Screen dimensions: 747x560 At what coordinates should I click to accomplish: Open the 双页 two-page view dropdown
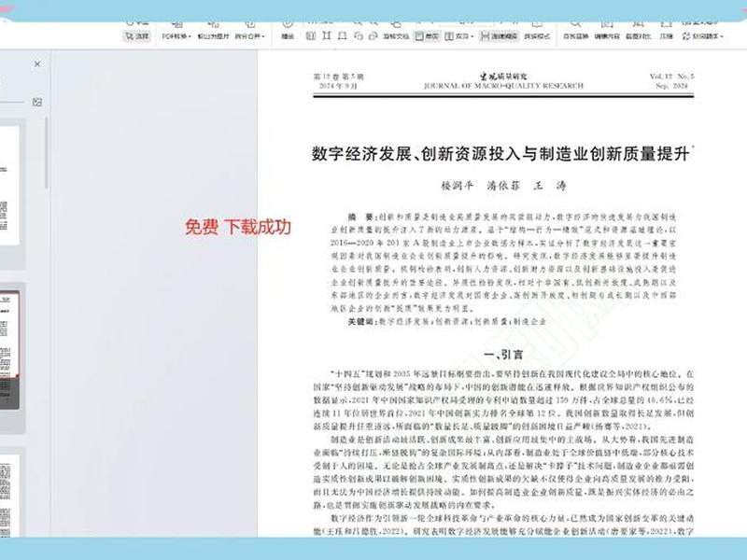point(458,35)
